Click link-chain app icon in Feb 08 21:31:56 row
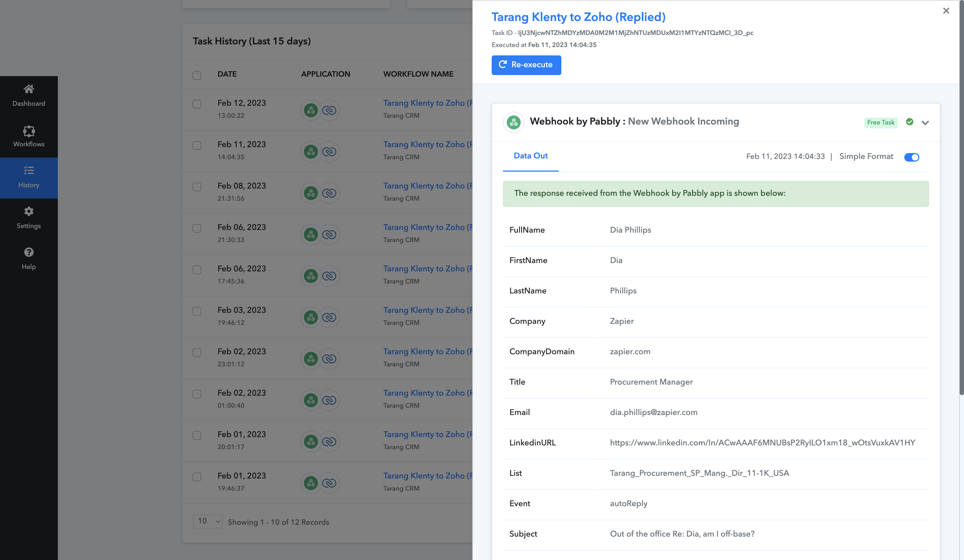Screen dimensions: 964x560 329,193
